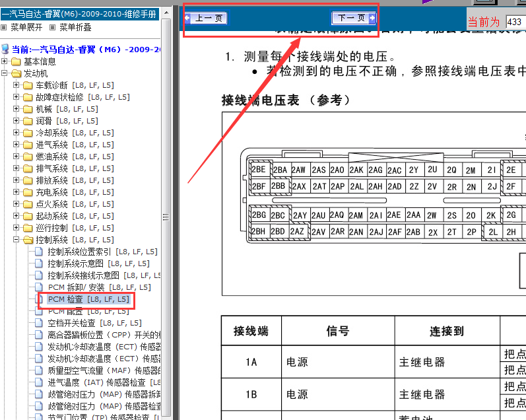This screenshot has height=420, width=526.
Task: Click the tree panel vertical scrollbar thumb
Action: pos(166,217)
